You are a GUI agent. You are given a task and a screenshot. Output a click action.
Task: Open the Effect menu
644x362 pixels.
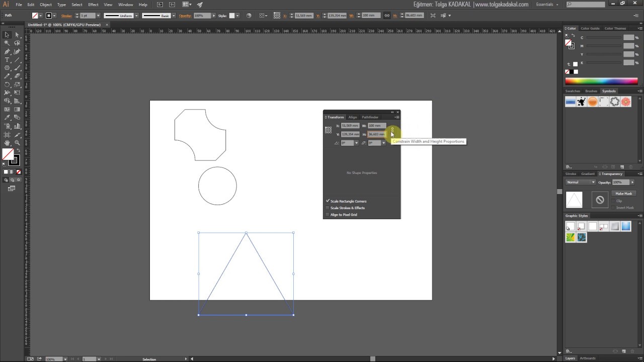93,5
